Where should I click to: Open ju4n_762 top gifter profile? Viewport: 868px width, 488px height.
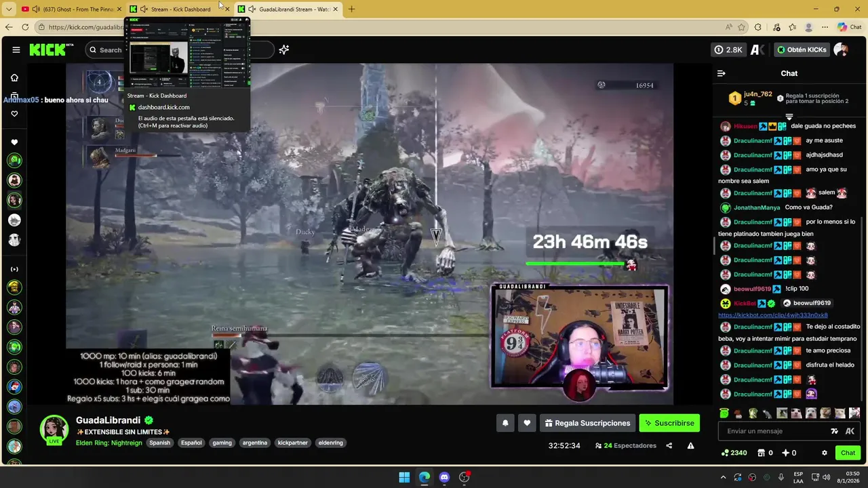(757, 94)
